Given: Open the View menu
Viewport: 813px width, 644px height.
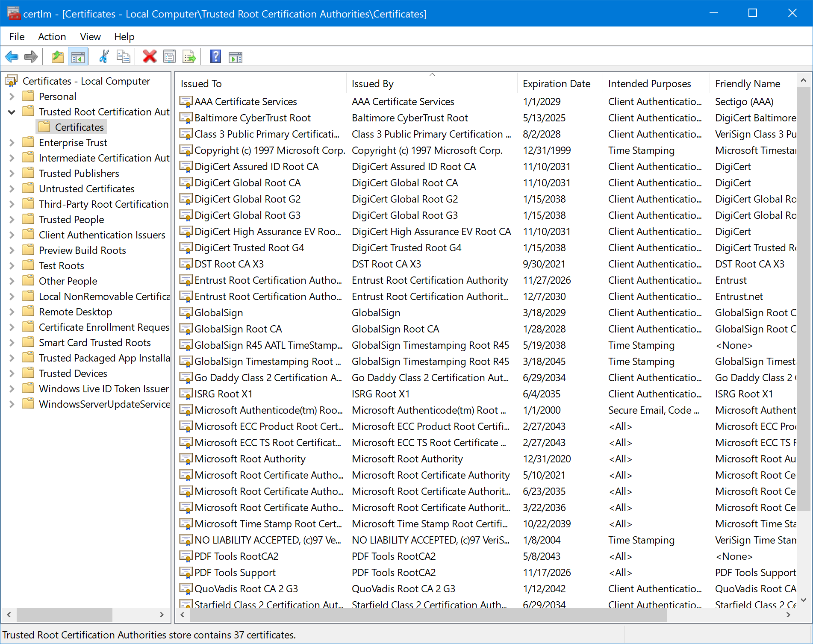Looking at the screenshot, I should click(90, 37).
